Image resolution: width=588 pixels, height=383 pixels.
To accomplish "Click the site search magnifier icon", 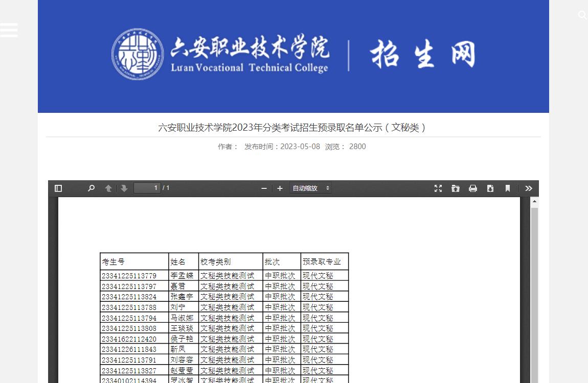I will (x=582, y=15).
